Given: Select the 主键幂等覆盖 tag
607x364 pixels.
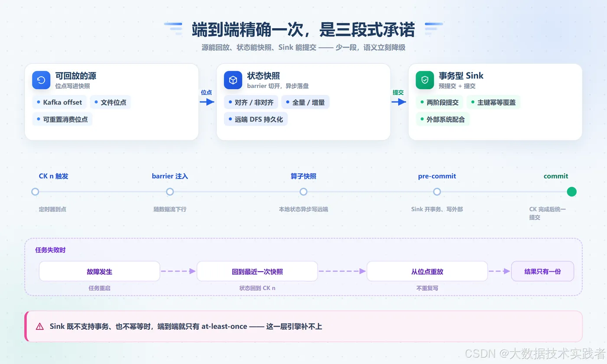Looking at the screenshot, I should pos(493,102).
